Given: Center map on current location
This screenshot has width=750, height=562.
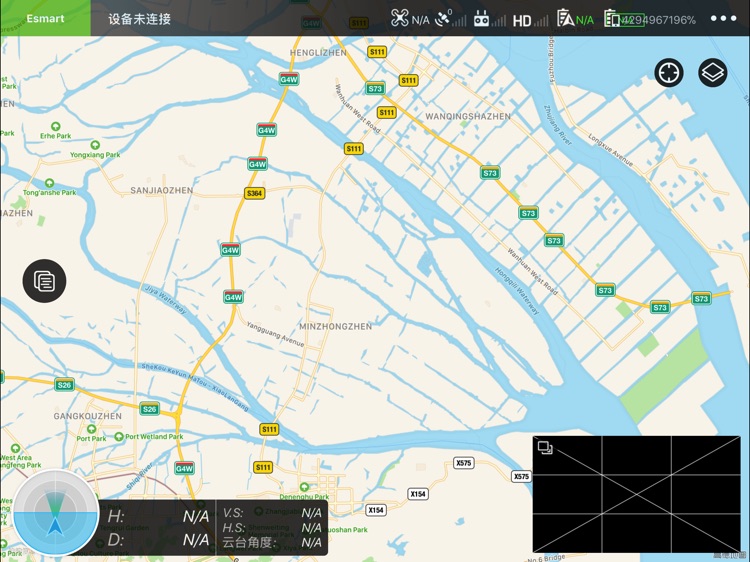Looking at the screenshot, I should 669,73.
